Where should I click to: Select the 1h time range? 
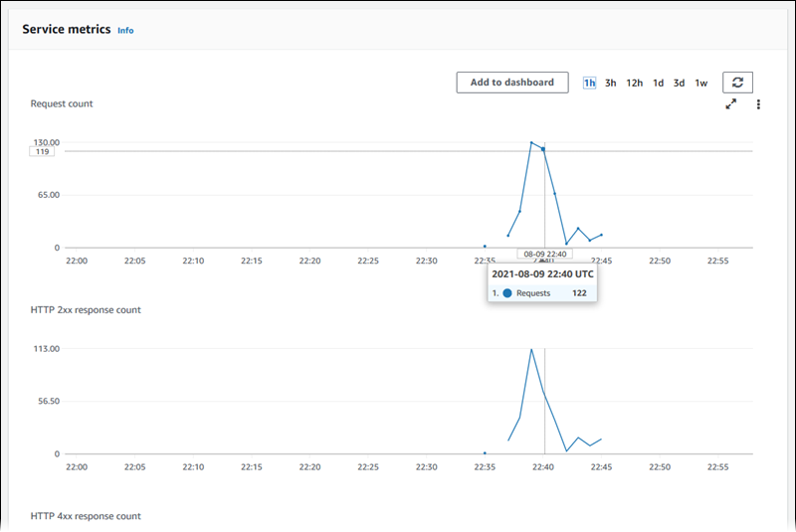[x=589, y=84]
